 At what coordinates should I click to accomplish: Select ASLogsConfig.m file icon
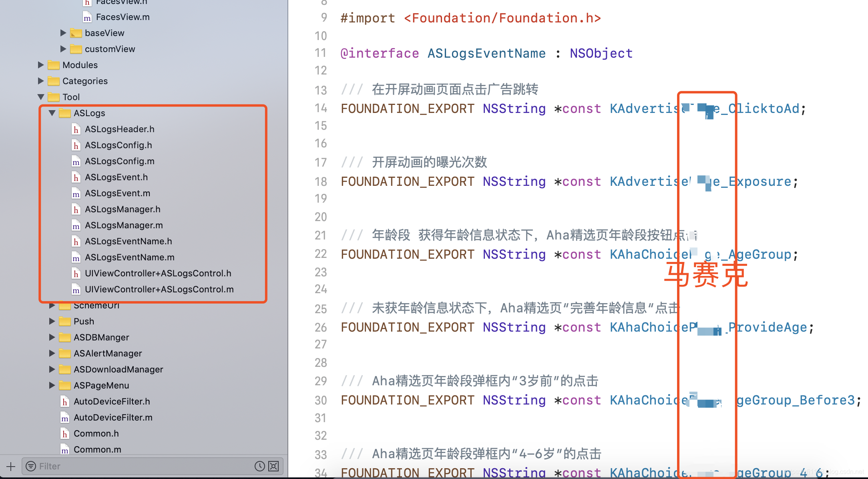pyautogui.click(x=76, y=161)
